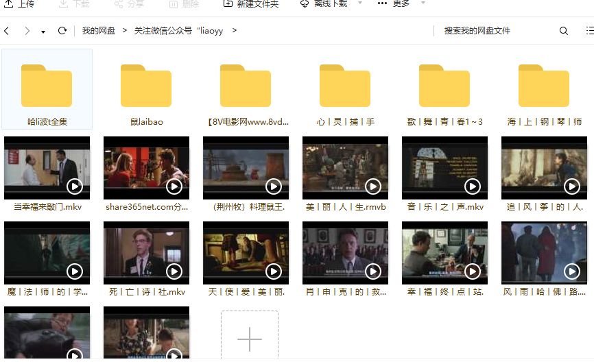The width and height of the screenshot is (594, 364).
Task: Select the 歌舞青春1~3 folder
Action: point(444,86)
